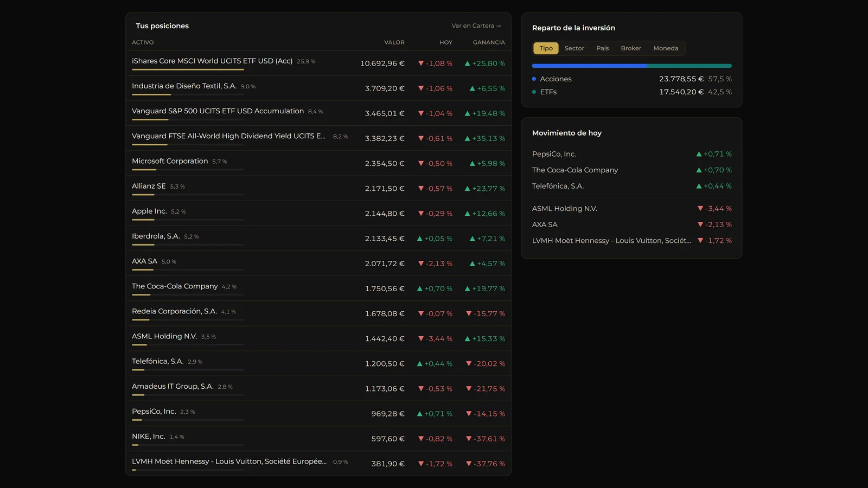
Task: Click the green dot beside ETFs
Action: tap(534, 92)
